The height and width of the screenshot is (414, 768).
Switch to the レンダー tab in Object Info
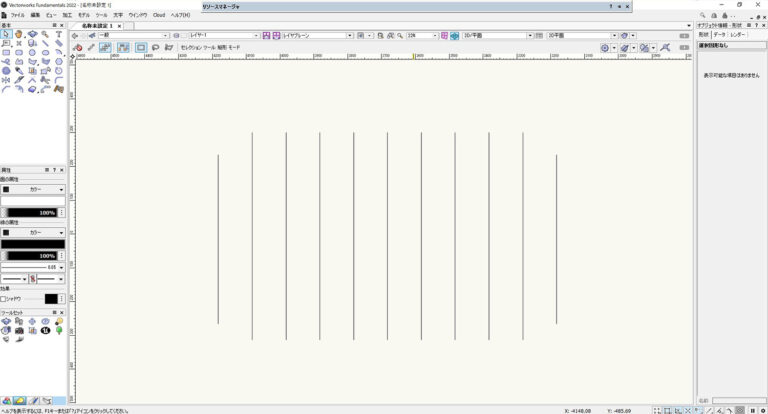click(737, 35)
